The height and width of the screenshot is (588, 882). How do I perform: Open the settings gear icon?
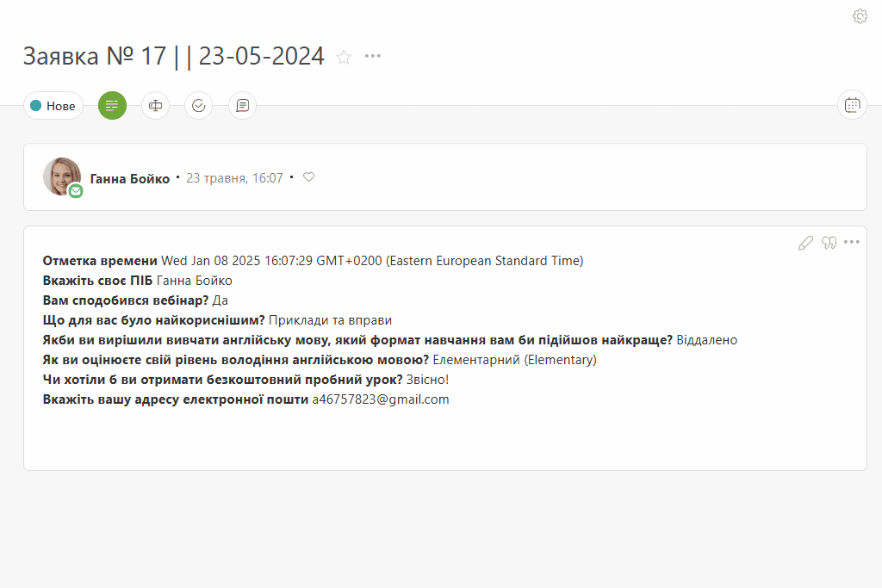click(x=860, y=16)
